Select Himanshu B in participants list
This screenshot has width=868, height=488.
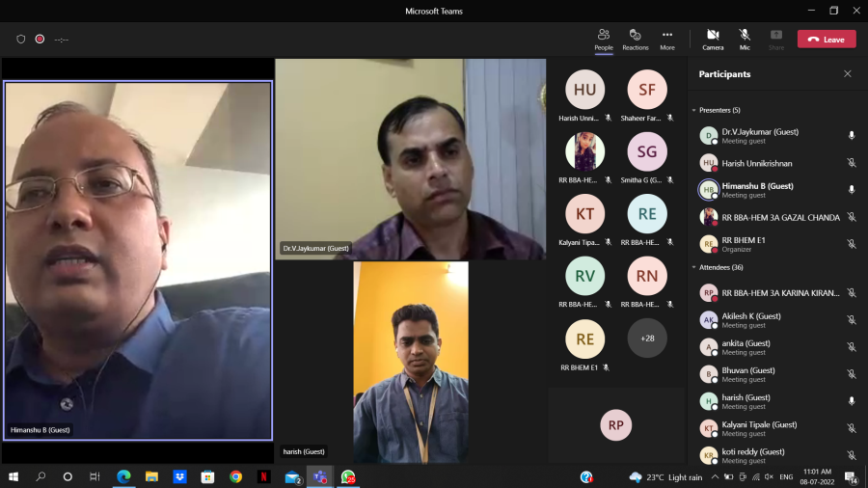(x=757, y=190)
